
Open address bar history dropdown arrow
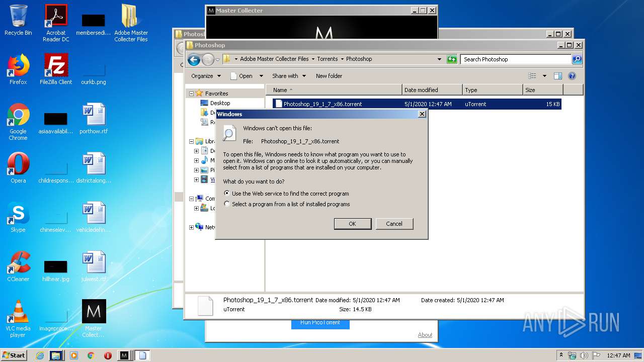pos(439,59)
